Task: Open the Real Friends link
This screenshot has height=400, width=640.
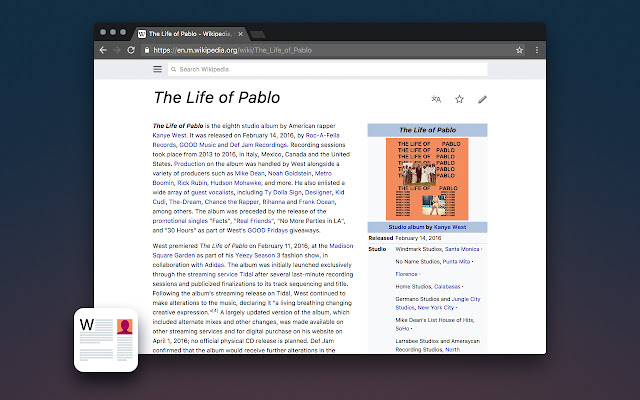Action: tap(254, 221)
